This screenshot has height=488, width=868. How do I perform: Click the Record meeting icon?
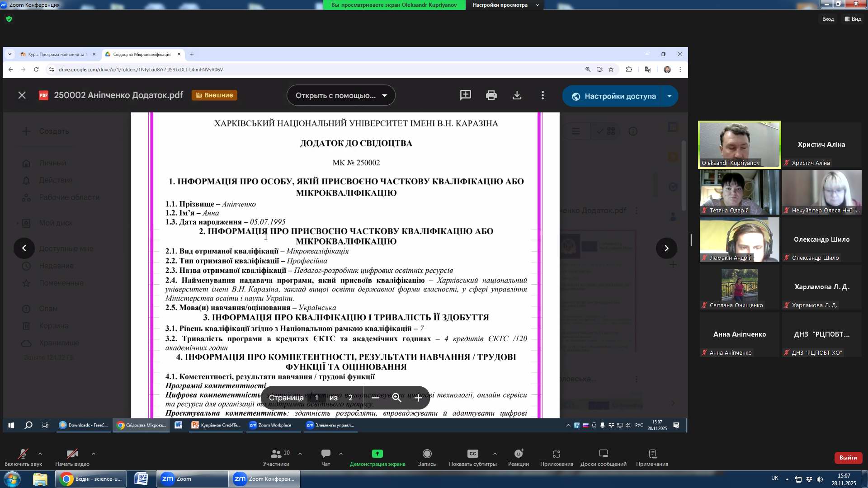tap(427, 454)
